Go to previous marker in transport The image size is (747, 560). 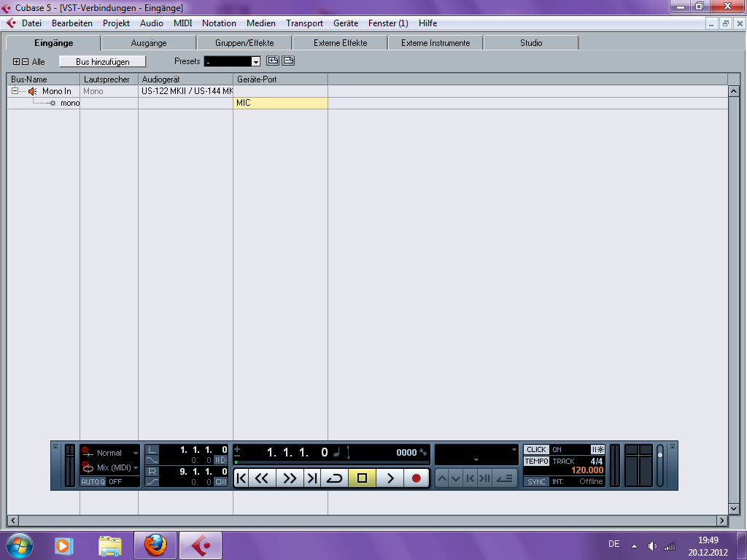pos(241,478)
